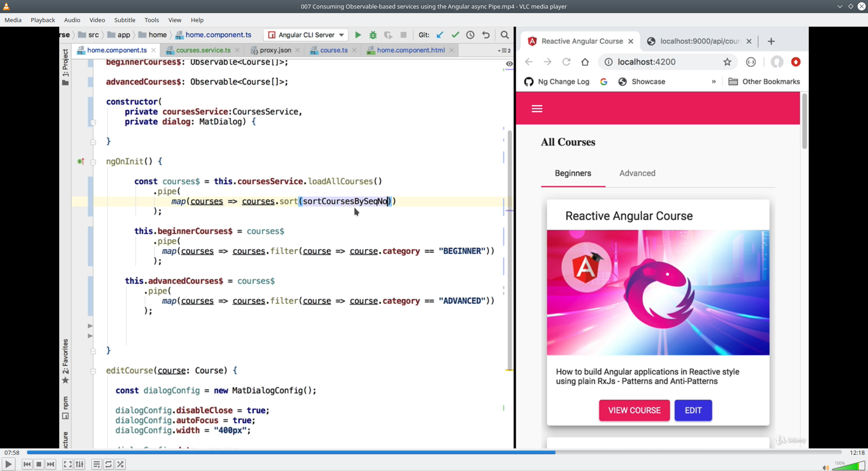Open the Playback menu
The height and width of the screenshot is (471, 868).
[x=43, y=20]
